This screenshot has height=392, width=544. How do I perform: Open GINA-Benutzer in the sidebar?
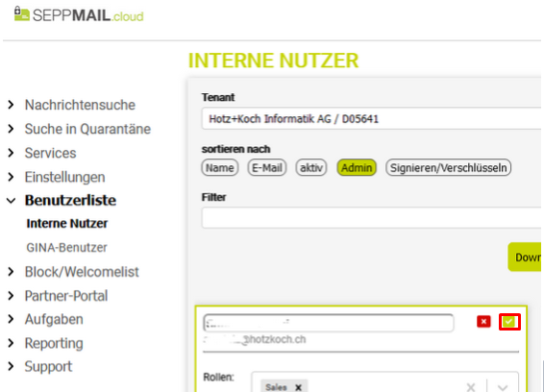pos(67,248)
